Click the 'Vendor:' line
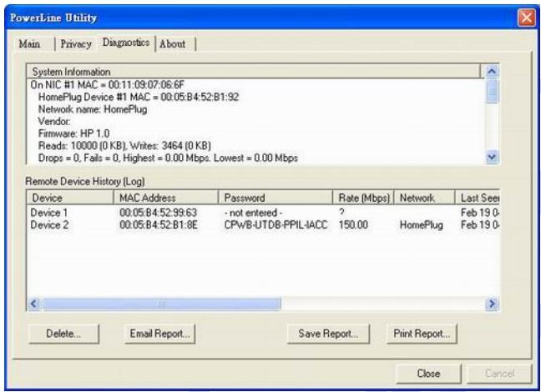 point(54,122)
